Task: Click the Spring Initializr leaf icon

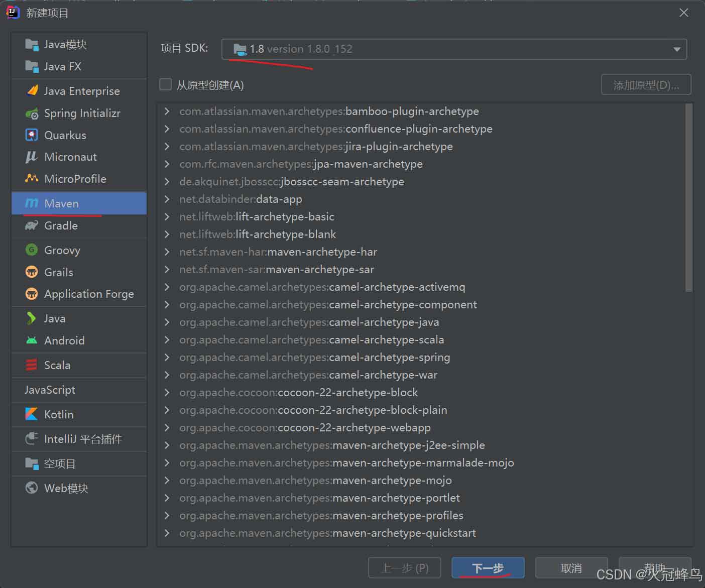Action: pyautogui.click(x=32, y=113)
